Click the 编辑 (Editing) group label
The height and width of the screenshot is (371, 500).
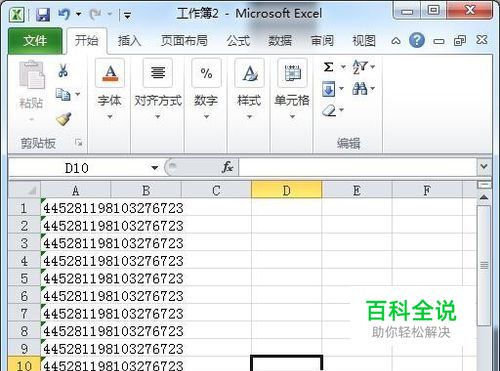348,144
